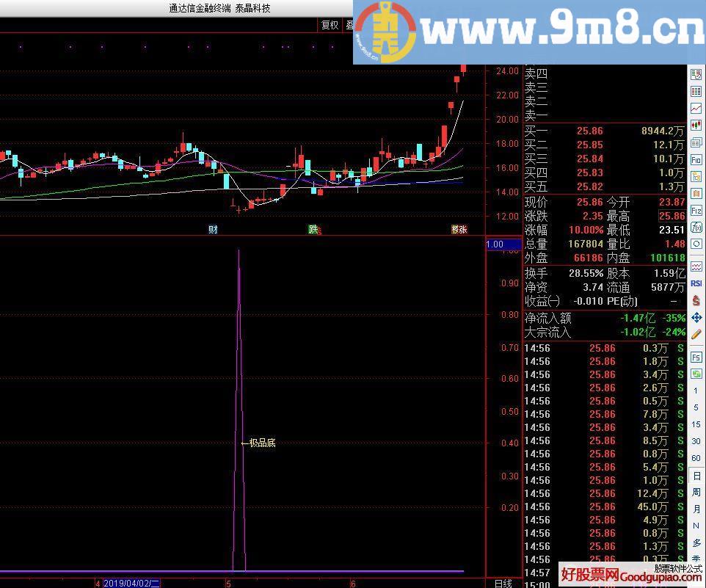This screenshot has height=588, width=706.
Task: Click the formula f(x) icon
Action: click(696, 227)
